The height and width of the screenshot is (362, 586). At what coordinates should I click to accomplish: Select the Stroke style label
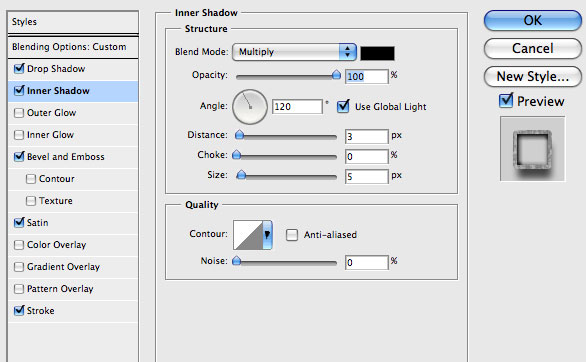(41, 311)
